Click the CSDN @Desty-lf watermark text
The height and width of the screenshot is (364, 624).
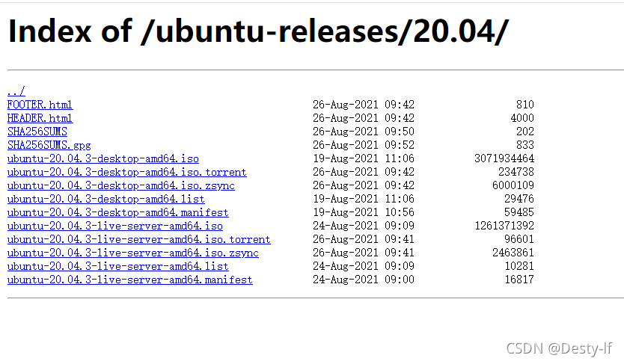[x=559, y=348]
